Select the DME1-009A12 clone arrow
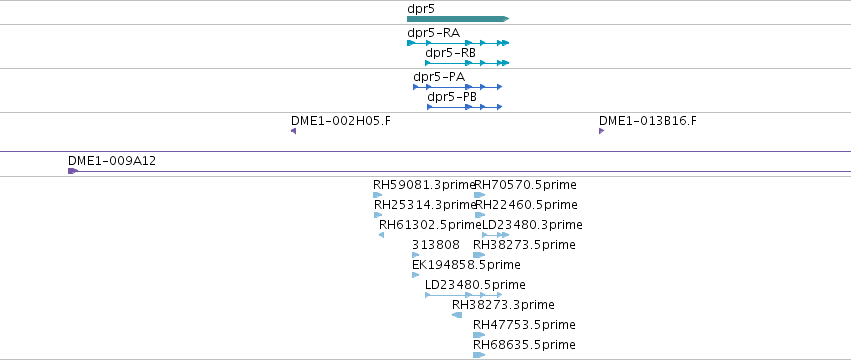 tap(73, 171)
